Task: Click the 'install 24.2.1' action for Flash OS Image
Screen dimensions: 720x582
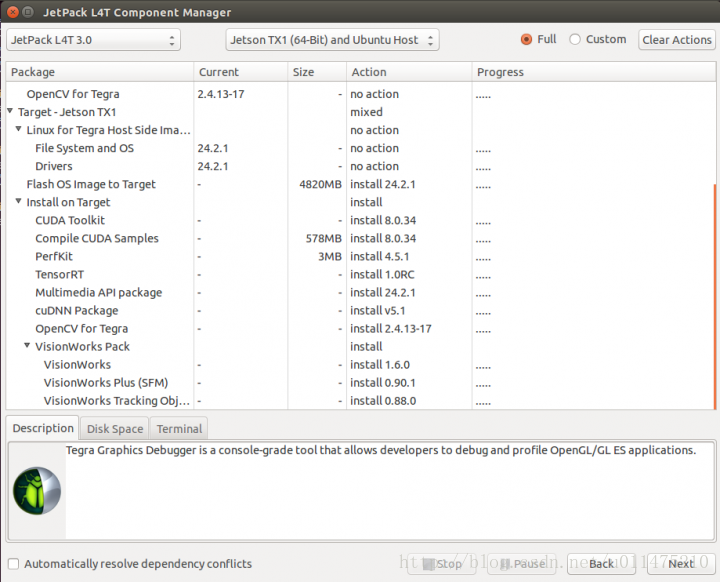Action: [383, 184]
